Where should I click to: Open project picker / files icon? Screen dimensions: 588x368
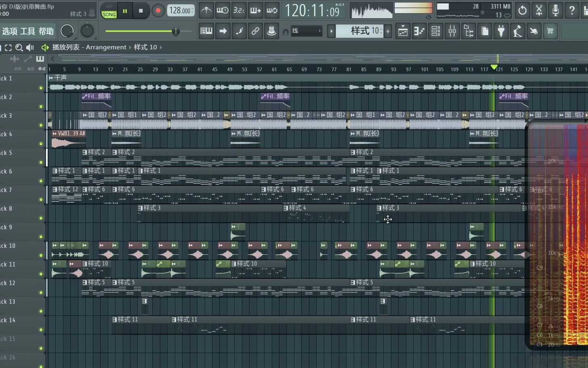[485, 31]
